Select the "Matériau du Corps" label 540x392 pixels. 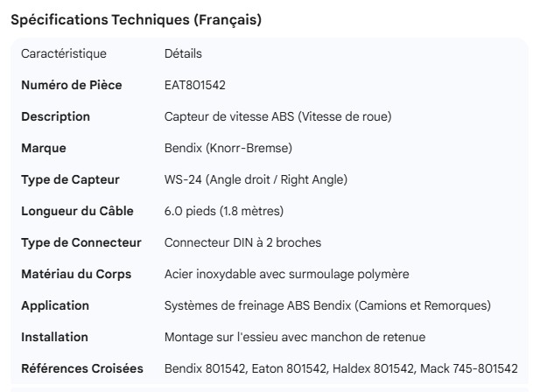76,274
